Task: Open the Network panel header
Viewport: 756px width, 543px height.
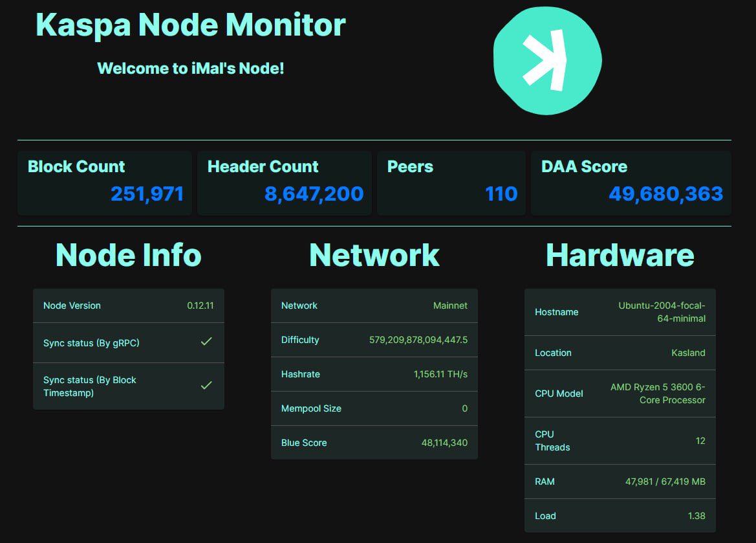Action: coord(374,255)
